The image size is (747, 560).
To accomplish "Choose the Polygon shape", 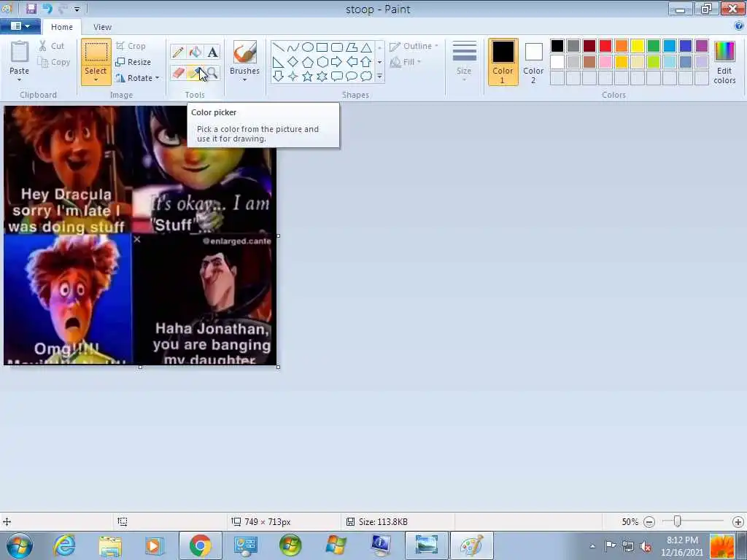I will tap(352, 47).
